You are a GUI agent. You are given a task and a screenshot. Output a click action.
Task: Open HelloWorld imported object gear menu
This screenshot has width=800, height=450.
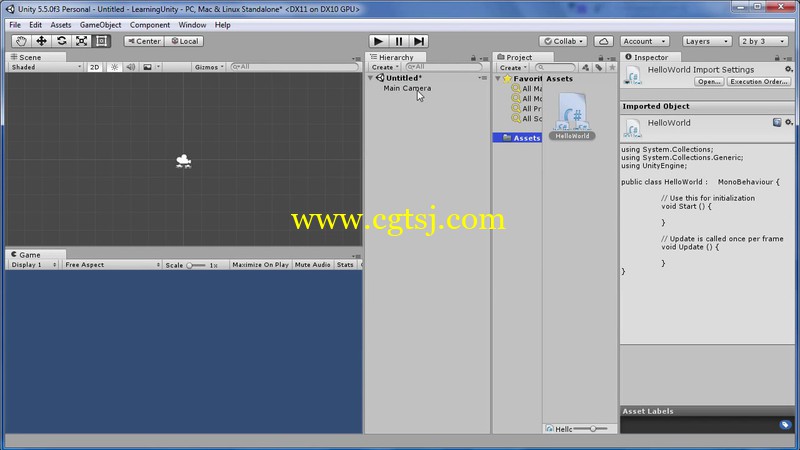click(788, 122)
